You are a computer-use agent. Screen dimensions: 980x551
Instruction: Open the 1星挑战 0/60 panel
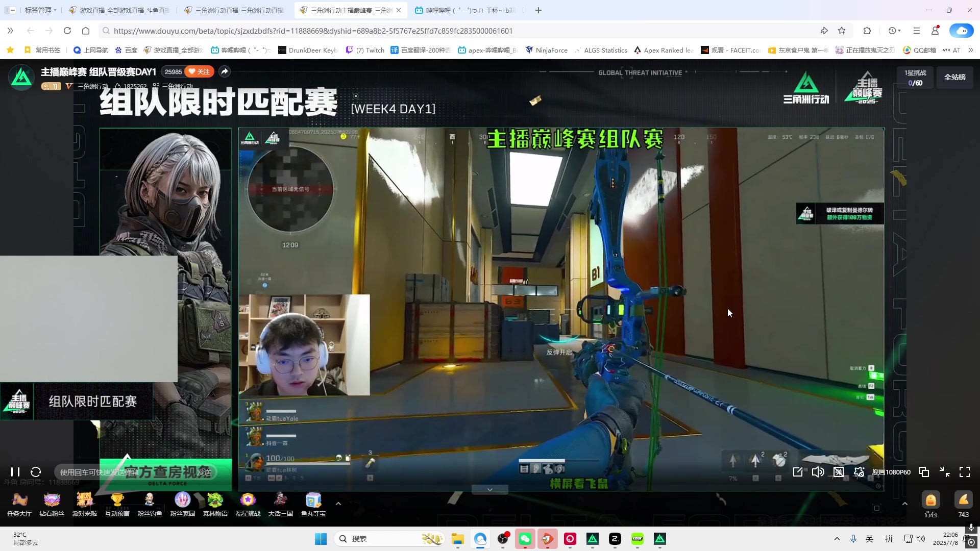(x=915, y=78)
